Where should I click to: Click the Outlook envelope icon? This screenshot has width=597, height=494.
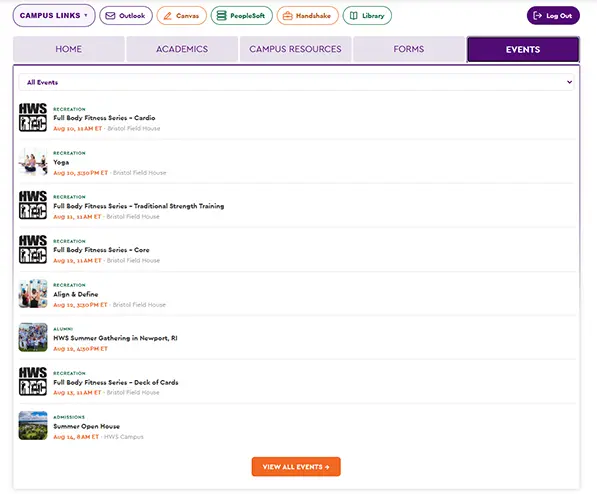click(110, 16)
